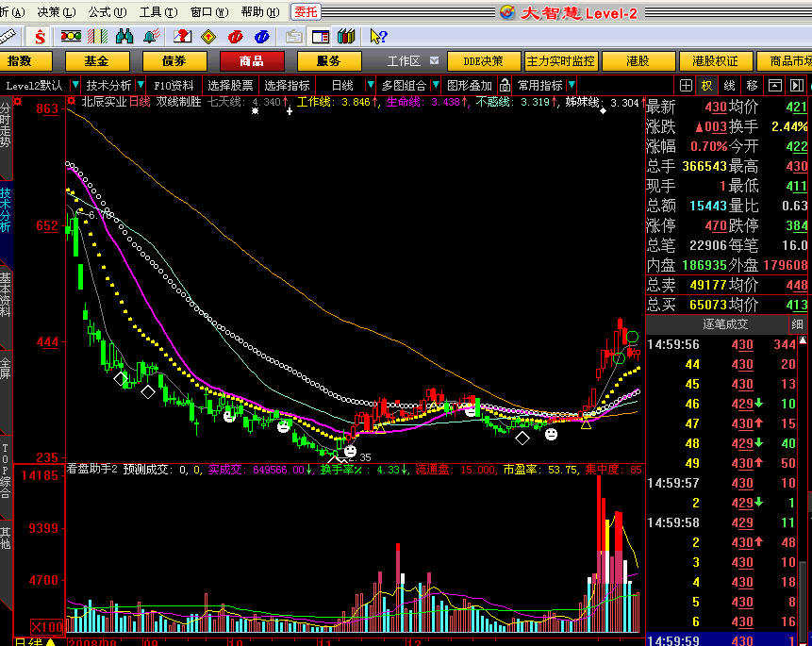This screenshot has width=812, height=646.
Task: Click the 图形叠加 button
Action: [x=469, y=86]
